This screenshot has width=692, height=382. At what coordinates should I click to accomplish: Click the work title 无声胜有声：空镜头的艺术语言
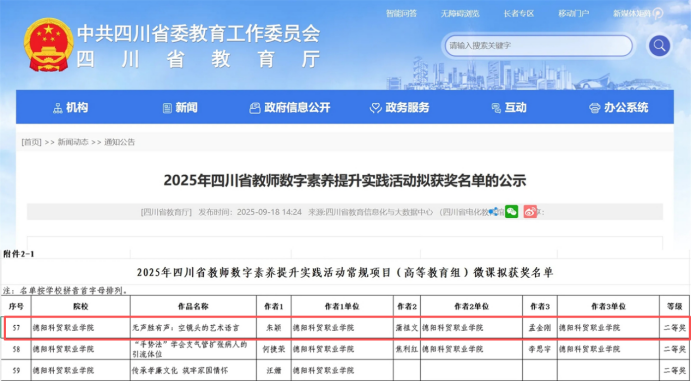point(186,328)
